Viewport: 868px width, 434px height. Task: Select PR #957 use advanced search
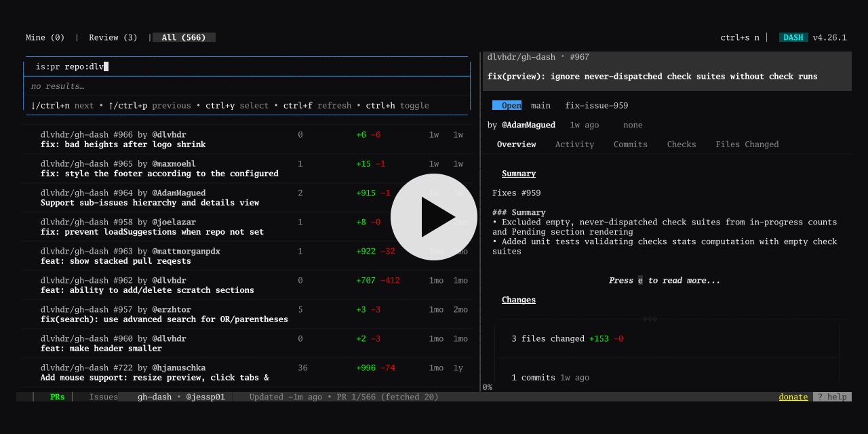(247, 315)
